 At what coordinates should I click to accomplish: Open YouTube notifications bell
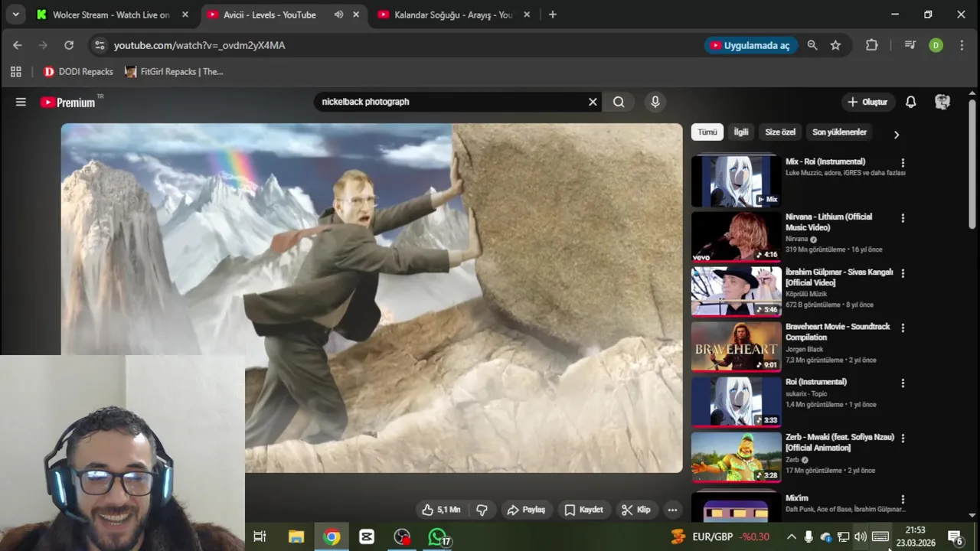pos(911,102)
